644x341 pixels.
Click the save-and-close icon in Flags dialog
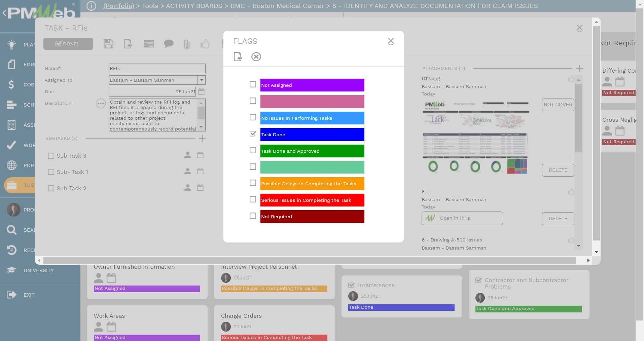click(238, 56)
